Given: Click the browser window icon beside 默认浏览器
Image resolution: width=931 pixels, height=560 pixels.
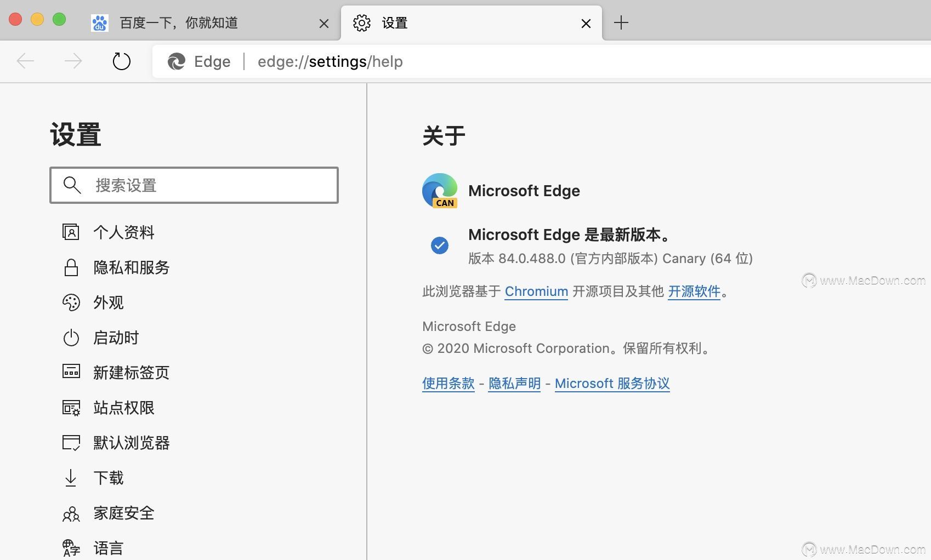Looking at the screenshot, I should [71, 443].
